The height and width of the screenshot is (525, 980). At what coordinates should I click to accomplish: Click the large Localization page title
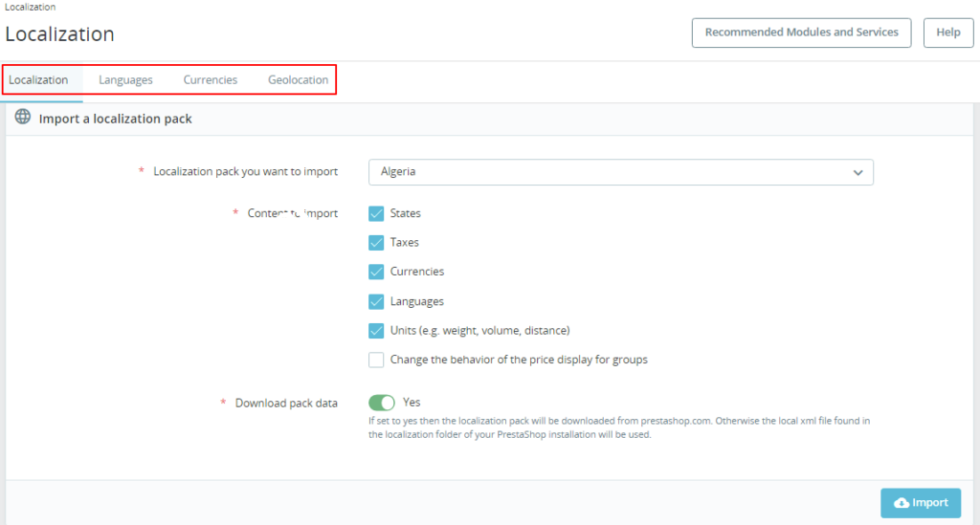pos(59,34)
